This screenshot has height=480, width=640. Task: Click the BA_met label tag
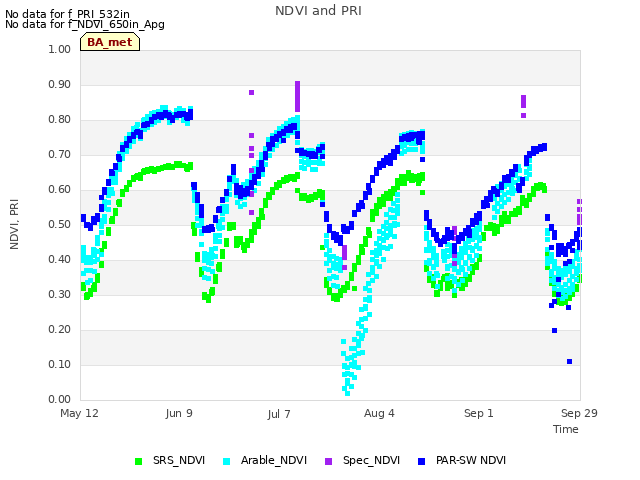(110, 42)
